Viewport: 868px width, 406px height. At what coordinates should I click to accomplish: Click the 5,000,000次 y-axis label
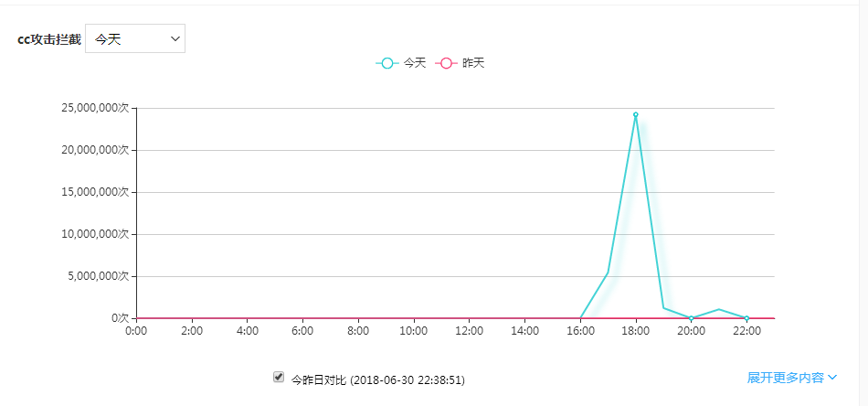pos(99,276)
